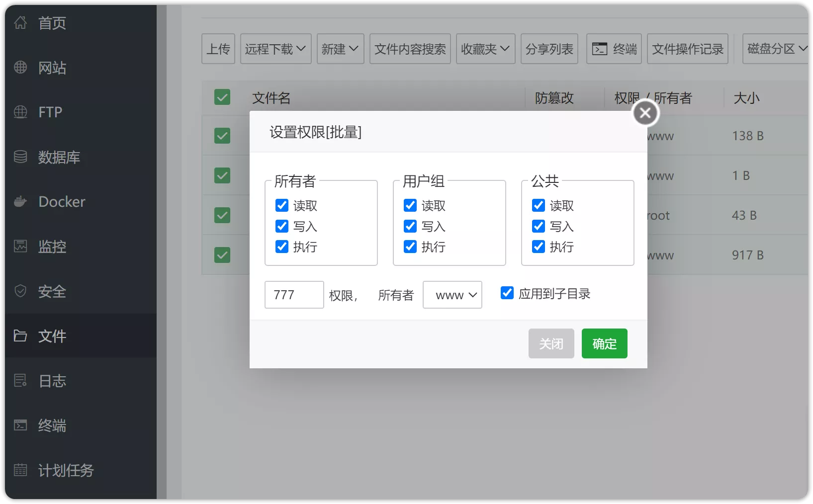The image size is (813, 504).
Task: Click the monitoring chart icon
Action: [x=20, y=247]
